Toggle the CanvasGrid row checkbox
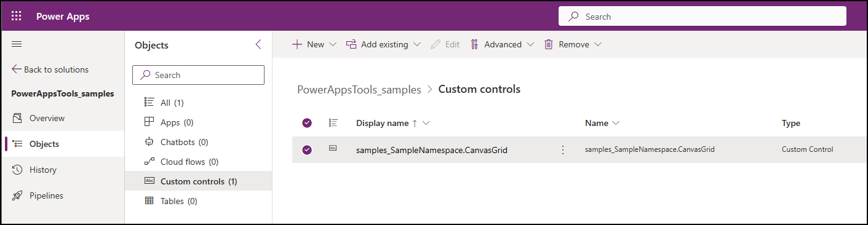 pyautogui.click(x=307, y=149)
